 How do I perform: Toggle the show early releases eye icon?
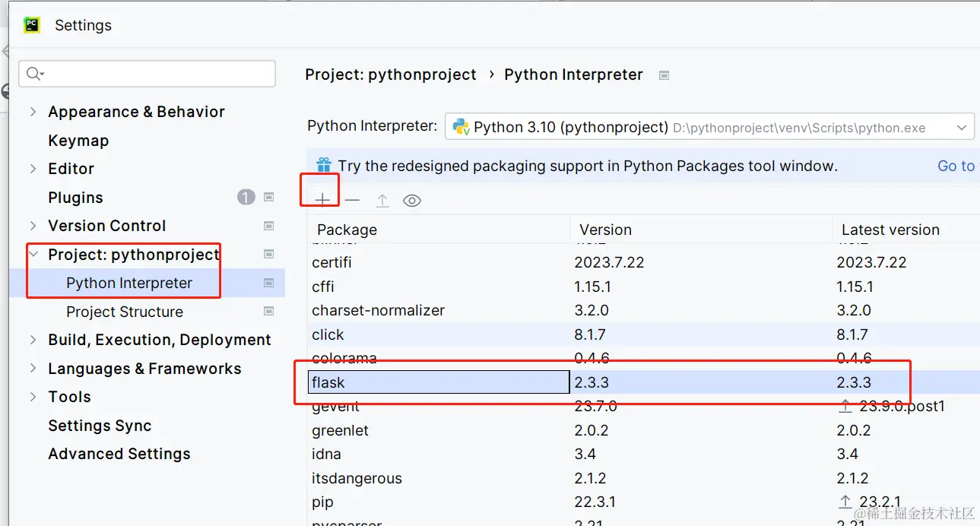tap(412, 201)
